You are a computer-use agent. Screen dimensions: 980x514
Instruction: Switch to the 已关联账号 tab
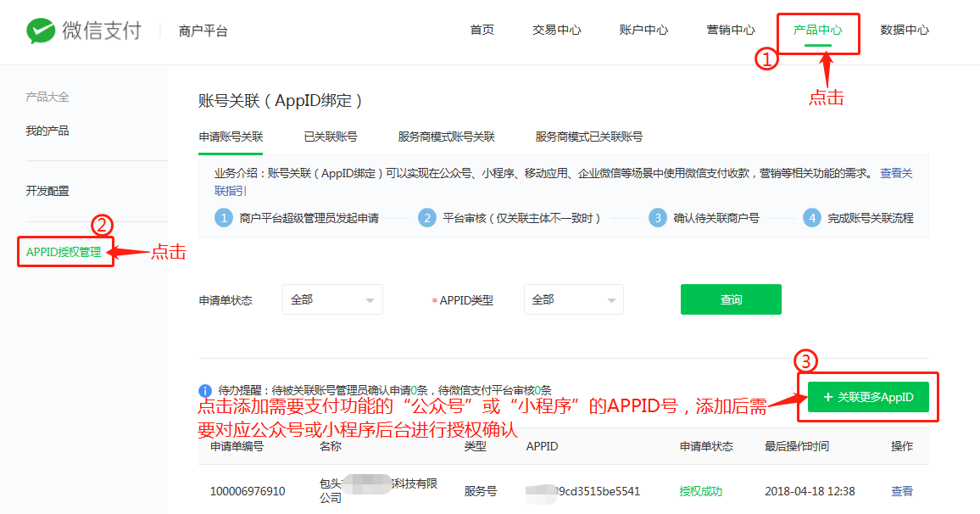(331, 137)
